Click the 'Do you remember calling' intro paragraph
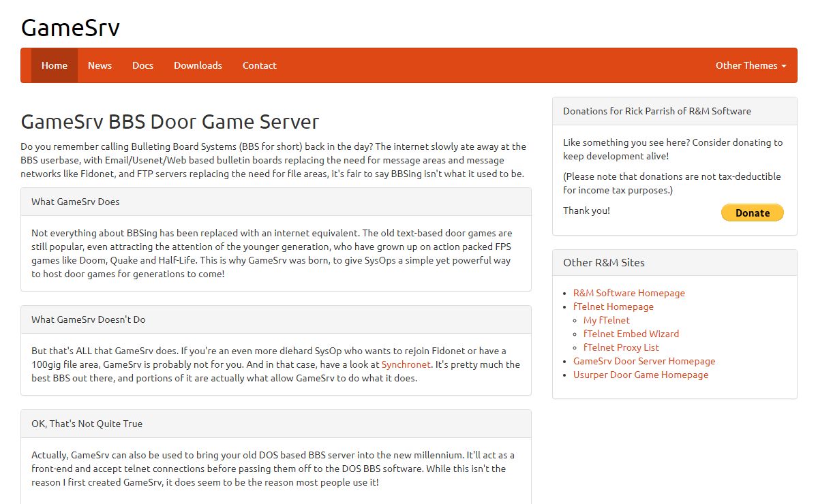This screenshot has height=504, width=818. [273, 160]
